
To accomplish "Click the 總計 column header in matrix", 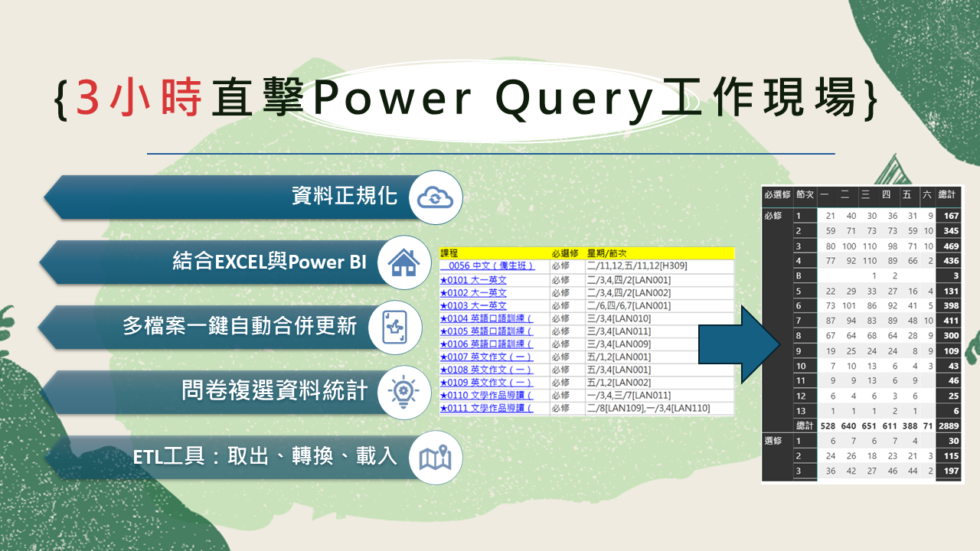I will coord(948,195).
